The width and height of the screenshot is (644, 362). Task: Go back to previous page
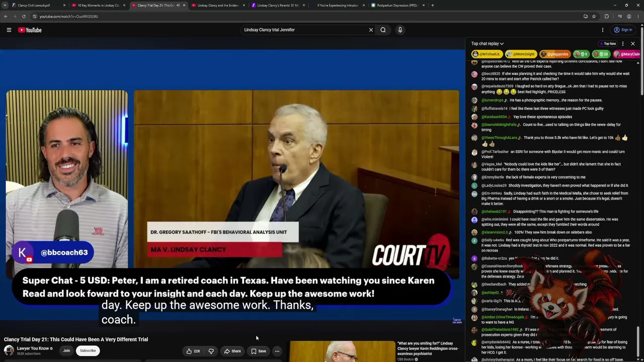6,17
